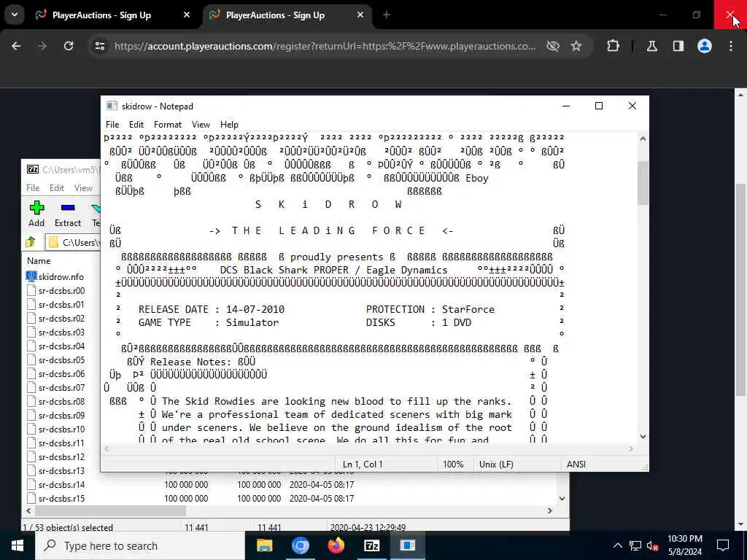Open new tab with plus button
Viewport: 747px width, 560px height.
pyautogui.click(x=387, y=15)
